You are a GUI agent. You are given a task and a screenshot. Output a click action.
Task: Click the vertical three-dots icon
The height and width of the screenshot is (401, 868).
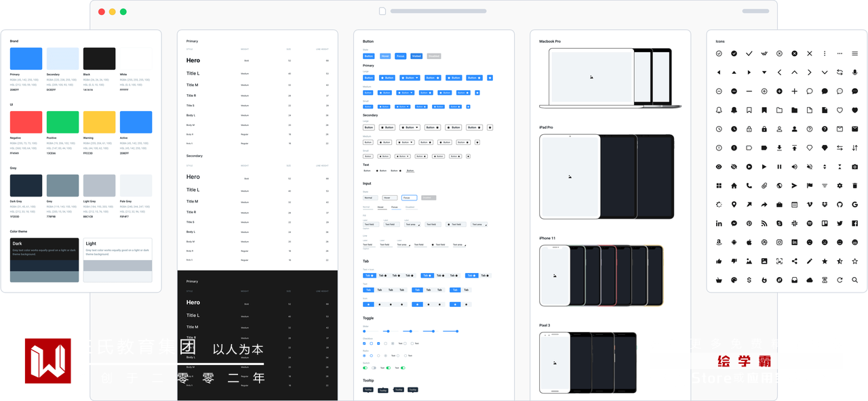point(825,54)
